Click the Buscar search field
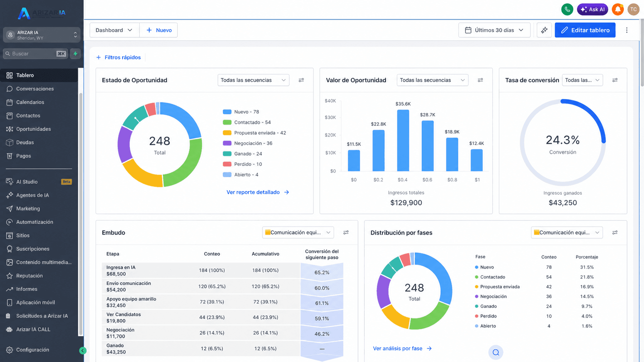644x362 pixels. pos(35,53)
